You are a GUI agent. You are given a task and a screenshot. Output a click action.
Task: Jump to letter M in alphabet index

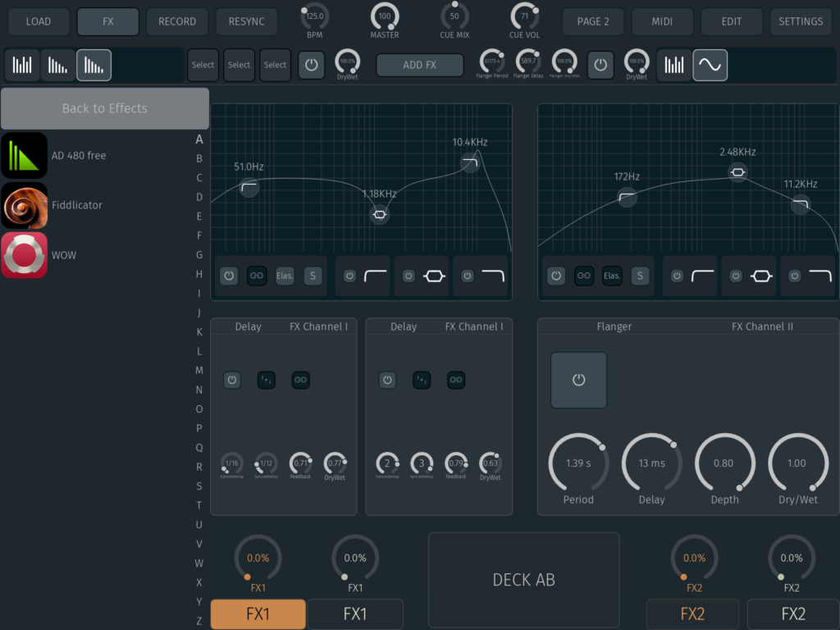(199, 370)
